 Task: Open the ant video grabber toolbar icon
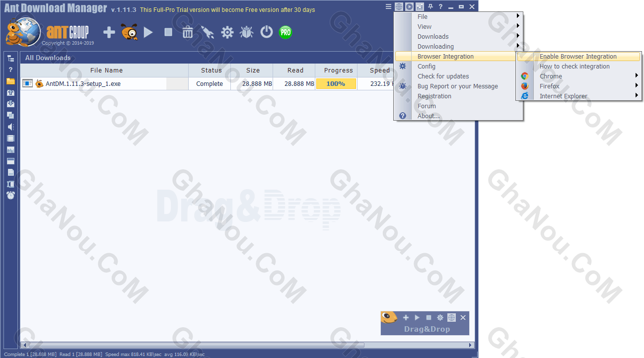[129, 33]
